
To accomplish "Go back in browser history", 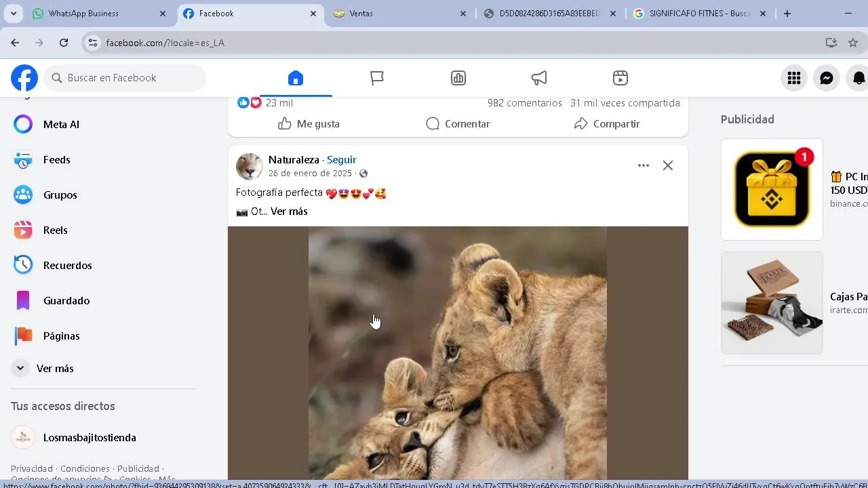I will click(x=15, y=43).
